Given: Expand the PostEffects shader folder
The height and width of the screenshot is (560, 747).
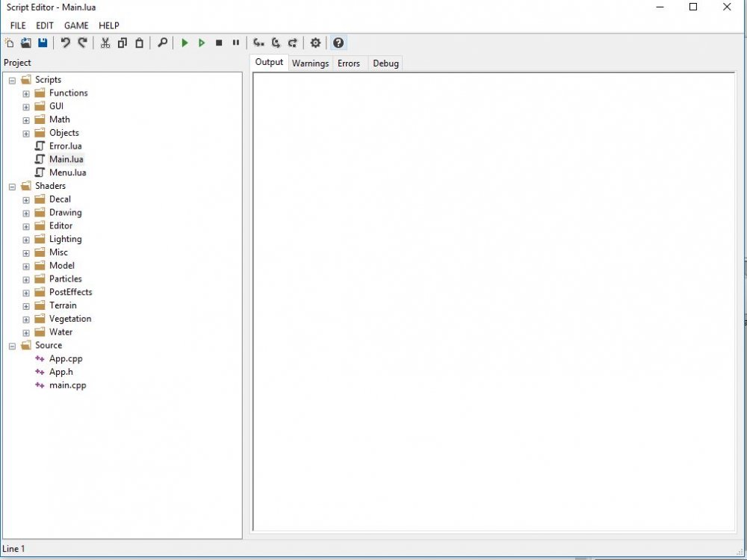Looking at the screenshot, I should pyautogui.click(x=26, y=293).
